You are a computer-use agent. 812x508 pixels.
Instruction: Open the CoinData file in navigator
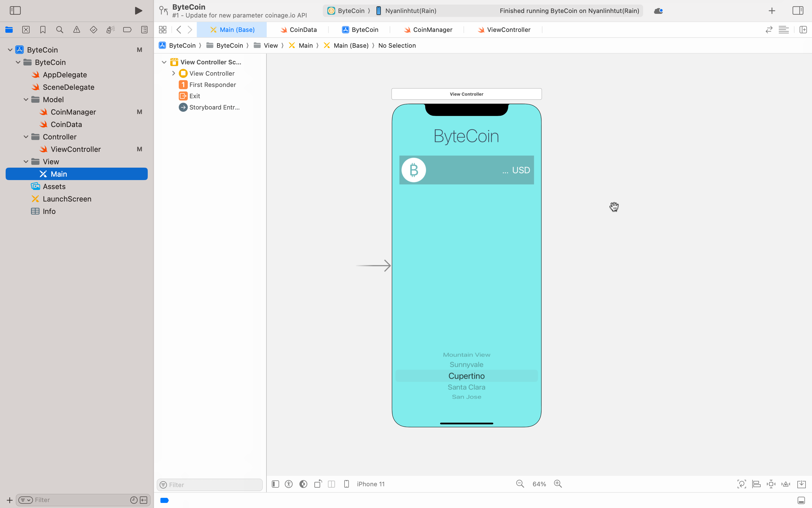click(x=66, y=124)
